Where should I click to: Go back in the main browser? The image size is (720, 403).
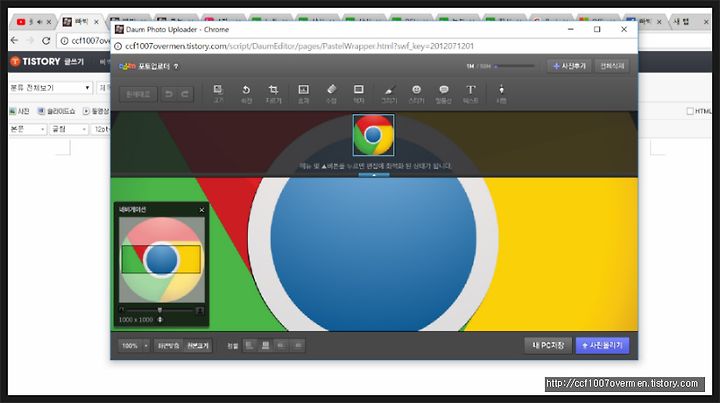pyautogui.click(x=14, y=40)
